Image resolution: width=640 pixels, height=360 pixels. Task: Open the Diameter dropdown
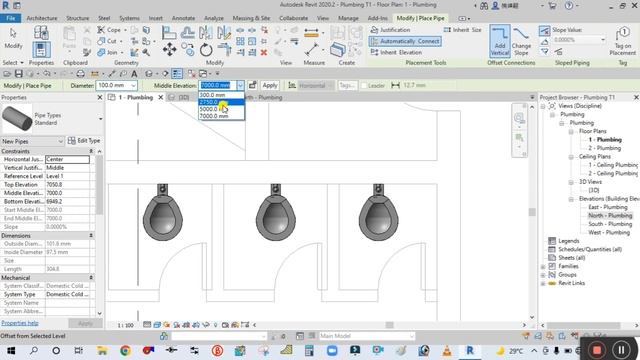133,85
